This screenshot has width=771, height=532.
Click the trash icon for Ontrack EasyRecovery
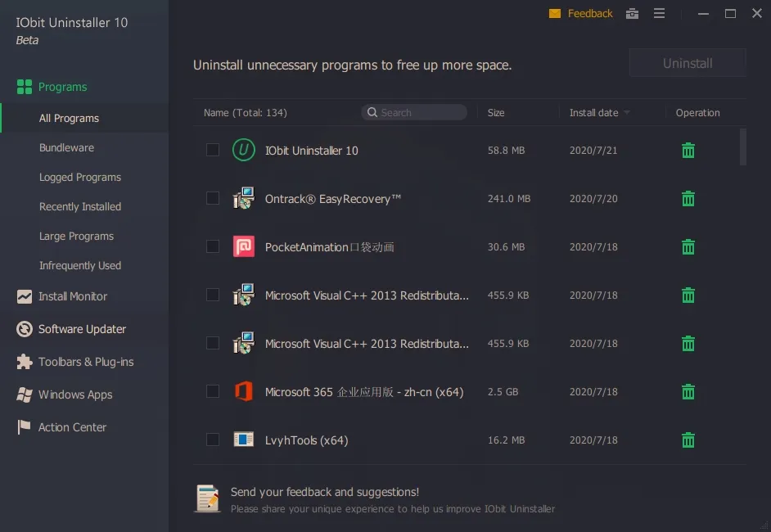688,199
